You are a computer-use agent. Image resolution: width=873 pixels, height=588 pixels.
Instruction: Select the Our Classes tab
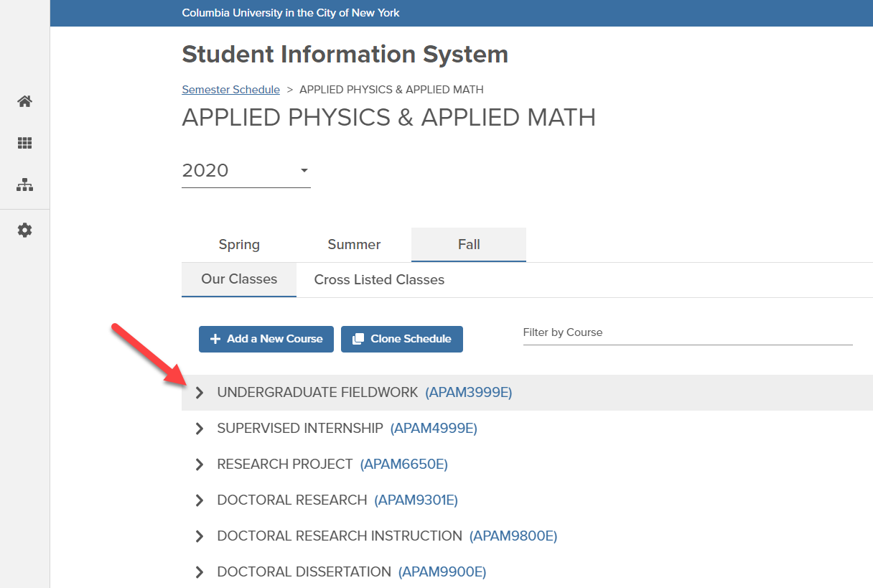239,279
